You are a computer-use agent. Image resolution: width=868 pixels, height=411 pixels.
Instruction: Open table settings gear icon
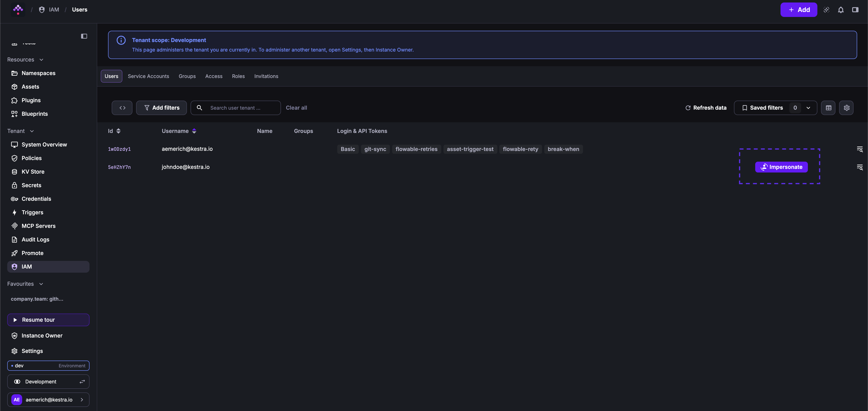pos(847,108)
